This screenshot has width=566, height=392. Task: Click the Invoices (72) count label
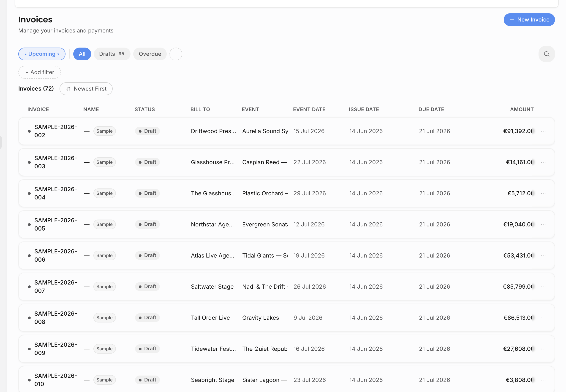36,89
